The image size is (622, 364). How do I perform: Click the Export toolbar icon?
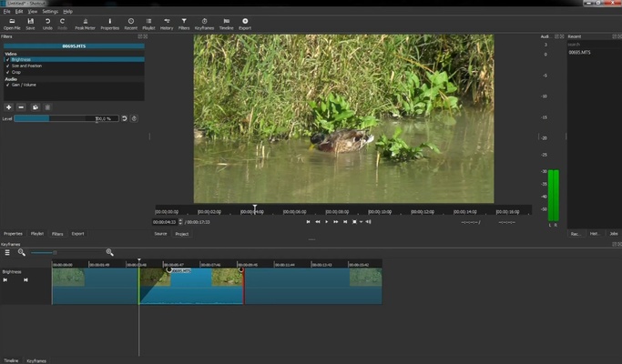tap(245, 24)
